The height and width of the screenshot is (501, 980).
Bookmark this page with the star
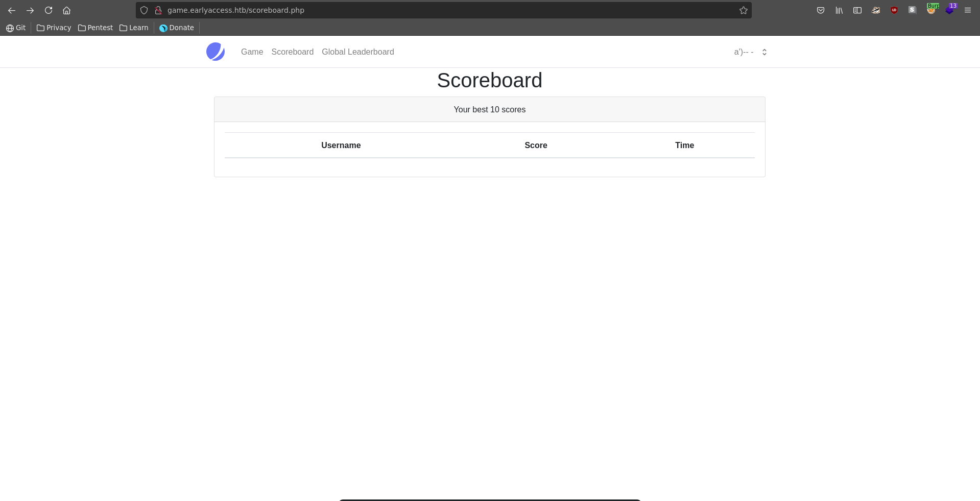tap(744, 10)
